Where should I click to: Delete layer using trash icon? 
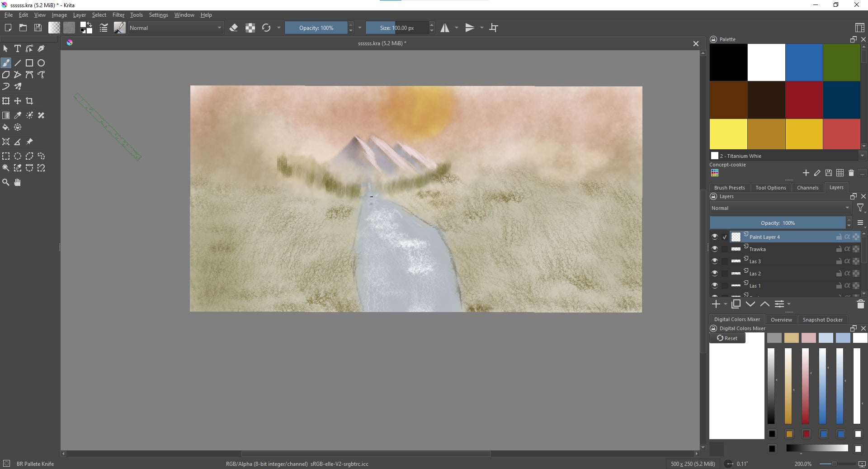click(x=860, y=304)
